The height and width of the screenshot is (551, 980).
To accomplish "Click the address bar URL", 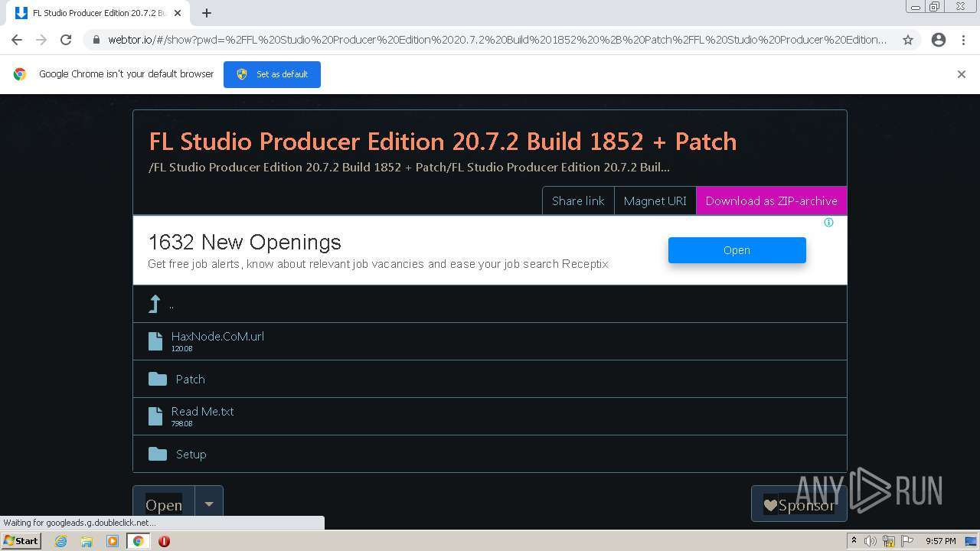I will (498, 40).
